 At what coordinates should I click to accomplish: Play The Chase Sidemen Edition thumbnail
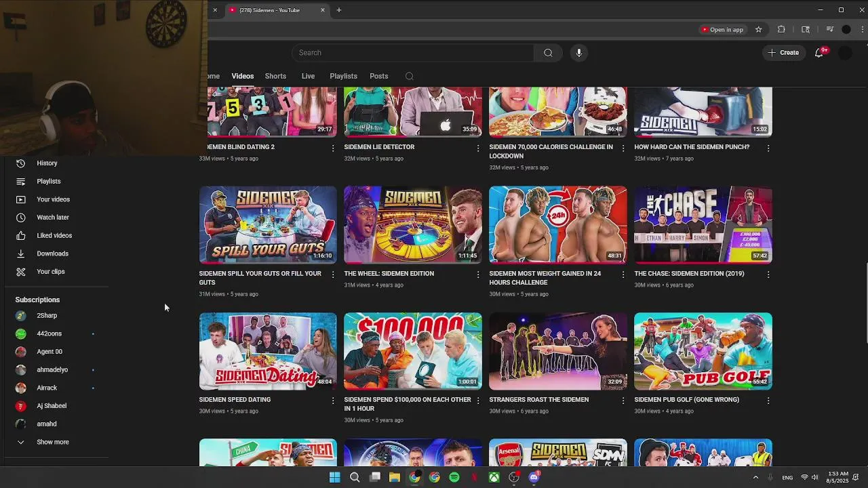[703, 224]
